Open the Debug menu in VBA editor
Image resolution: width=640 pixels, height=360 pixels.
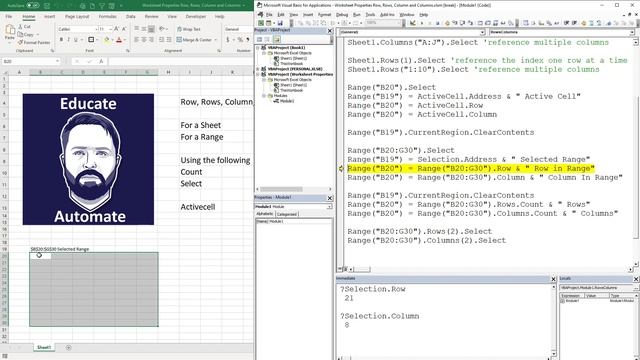(342, 15)
